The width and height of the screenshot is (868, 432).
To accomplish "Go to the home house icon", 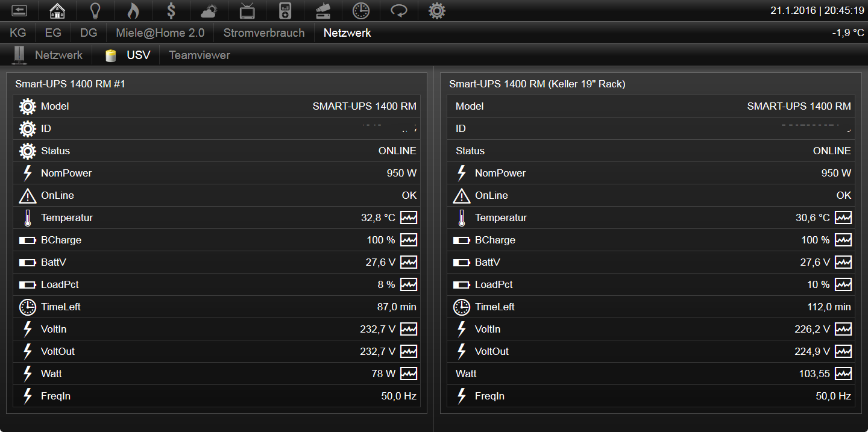I will click(x=57, y=10).
